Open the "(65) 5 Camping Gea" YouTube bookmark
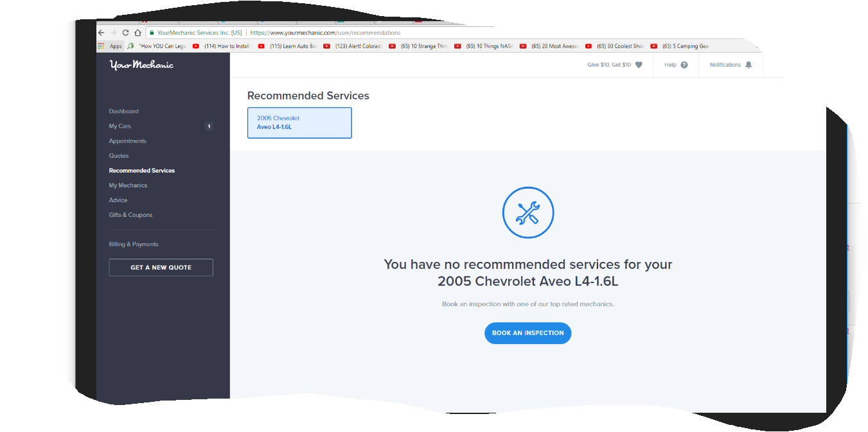868x432 pixels. (x=680, y=46)
